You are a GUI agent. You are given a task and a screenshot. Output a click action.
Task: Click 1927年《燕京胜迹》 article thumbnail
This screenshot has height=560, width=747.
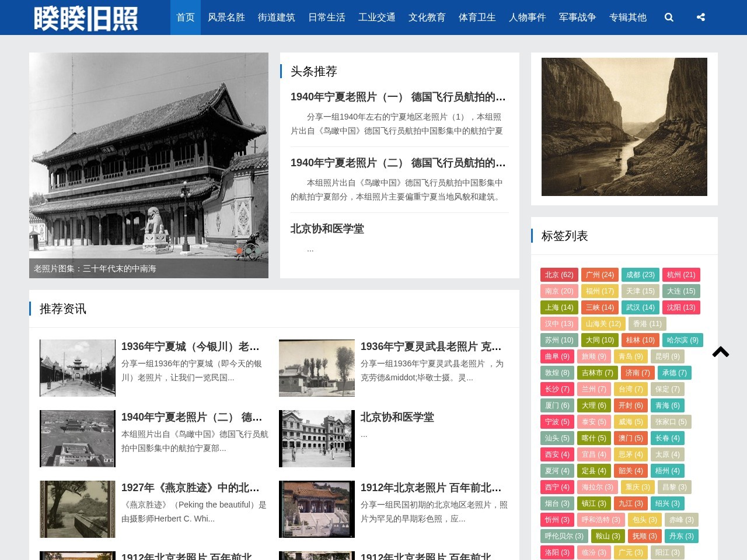[78, 509]
